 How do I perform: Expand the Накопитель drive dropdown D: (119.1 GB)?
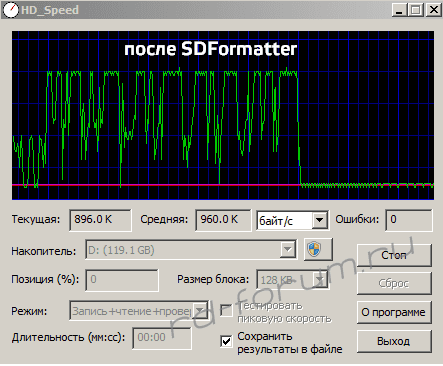click(x=287, y=249)
